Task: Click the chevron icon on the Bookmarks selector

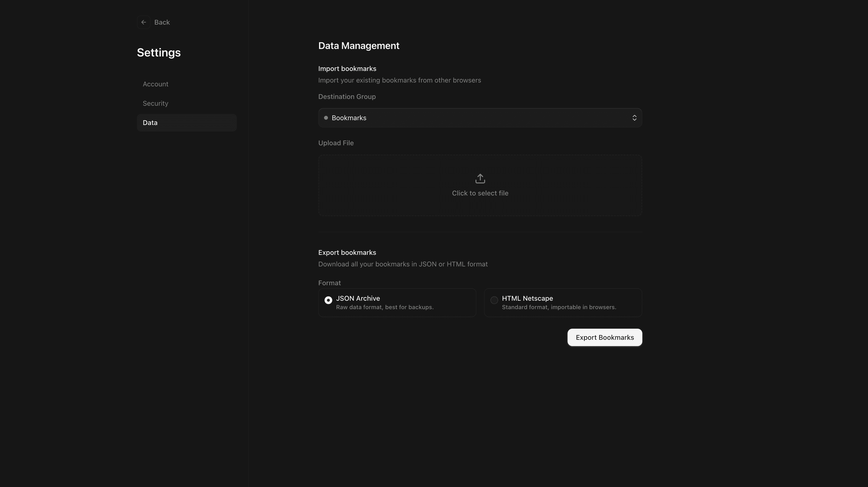Action: pyautogui.click(x=635, y=118)
